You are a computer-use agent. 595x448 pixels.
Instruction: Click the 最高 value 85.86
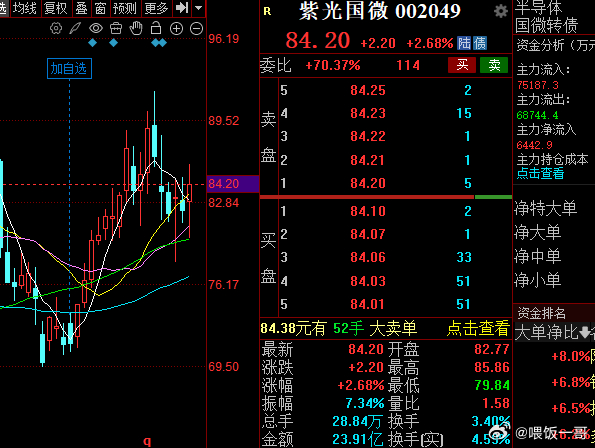tap(492, 367)
